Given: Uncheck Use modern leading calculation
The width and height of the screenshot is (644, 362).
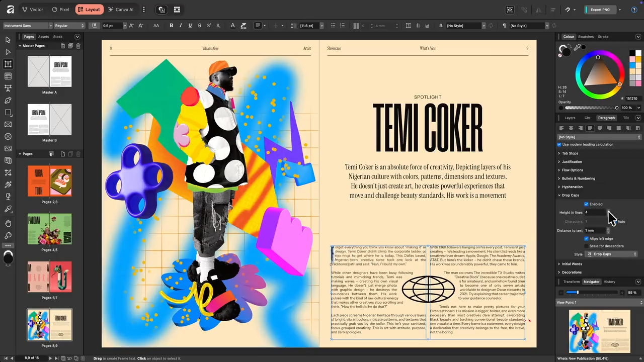Looking at the screenshot, I should tap(559, 144).
